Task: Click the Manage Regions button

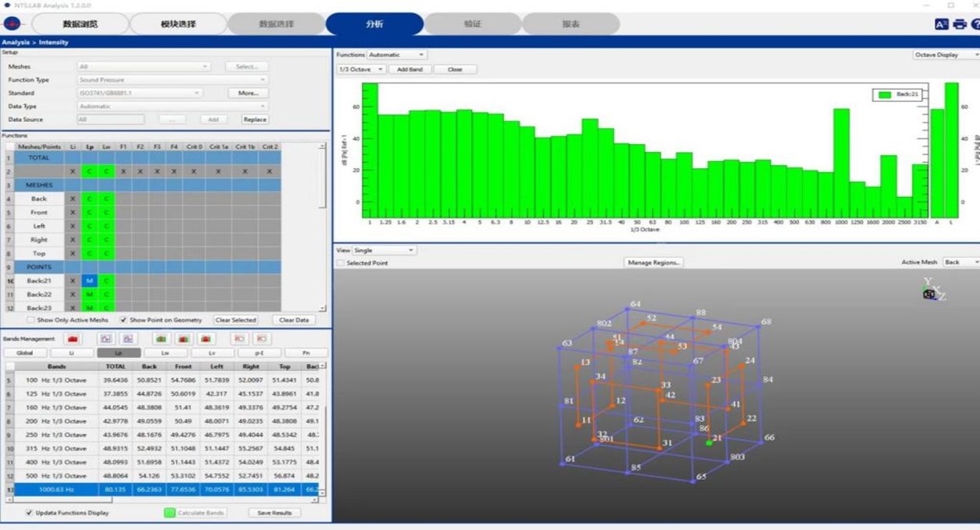Action: [653, 263]
